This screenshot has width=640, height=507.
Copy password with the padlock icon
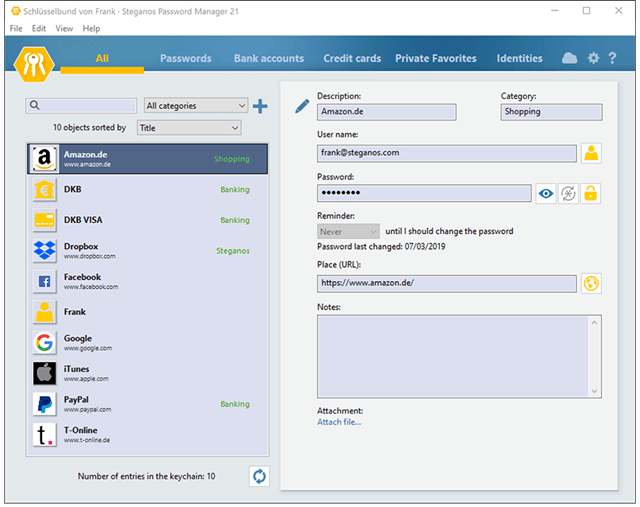point(591,193)
